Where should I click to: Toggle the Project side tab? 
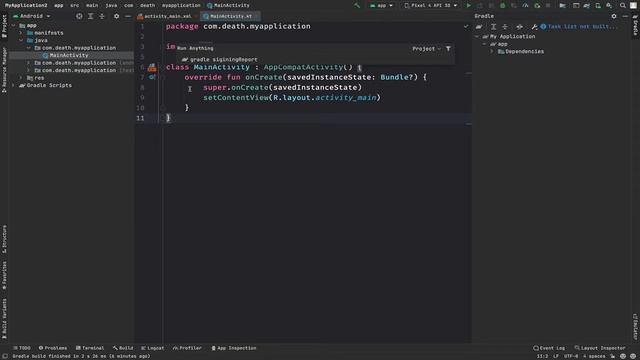(x=4, y=27)
